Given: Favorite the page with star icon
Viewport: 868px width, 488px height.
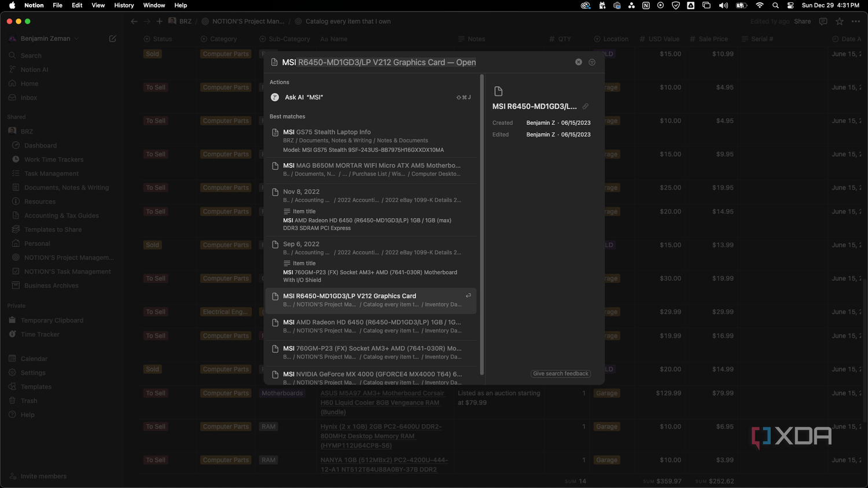Looking at the screenshot, I should click(840, 21).
